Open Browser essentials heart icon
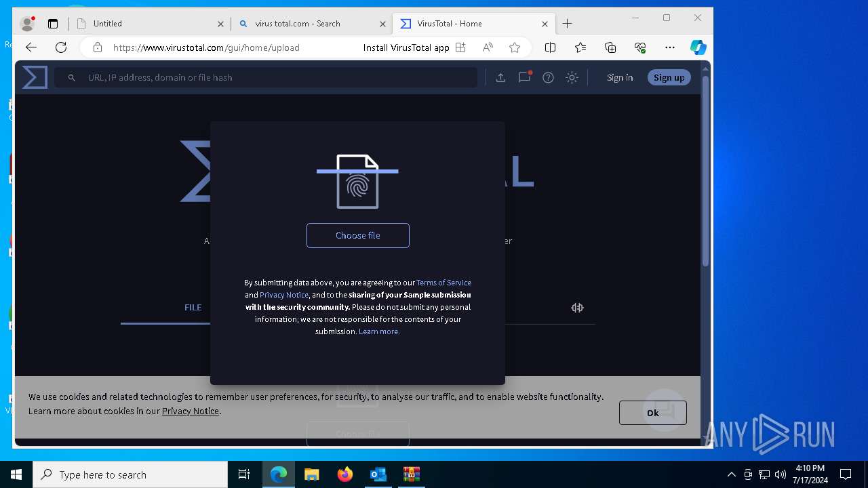The height and width of the screenshot is (488, 868). coord(640,47)
